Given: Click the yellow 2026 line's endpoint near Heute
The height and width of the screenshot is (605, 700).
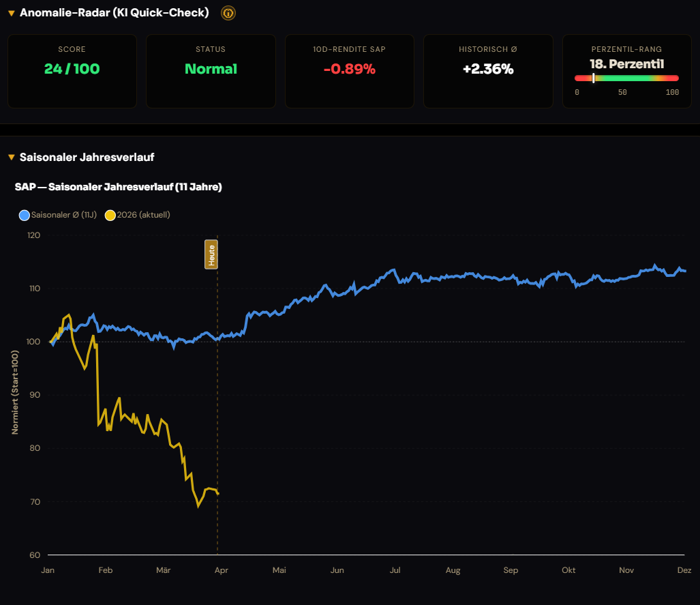Looking at the screenshot, I should click(x=218, y=493).
